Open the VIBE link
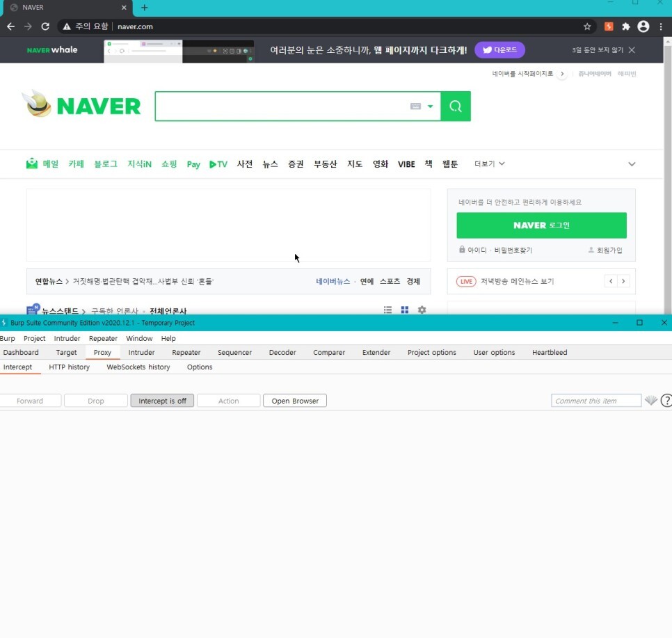Image resolution: width=672 pixels, height=638 pixels. 406,164
